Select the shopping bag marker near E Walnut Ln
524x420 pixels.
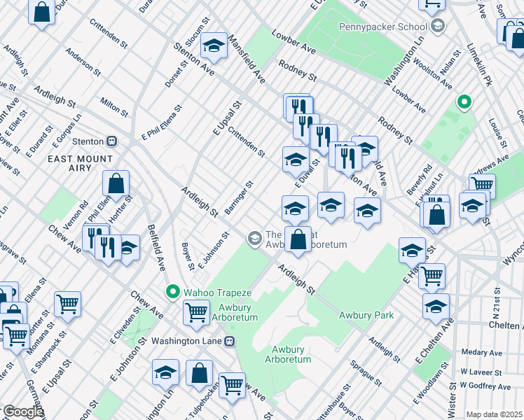[x=436, y=217]
